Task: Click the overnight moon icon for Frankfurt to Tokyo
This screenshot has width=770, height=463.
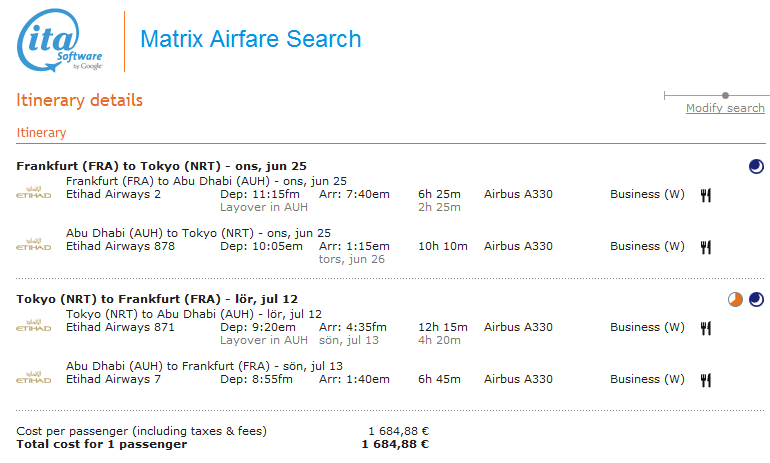Action: 756,167
